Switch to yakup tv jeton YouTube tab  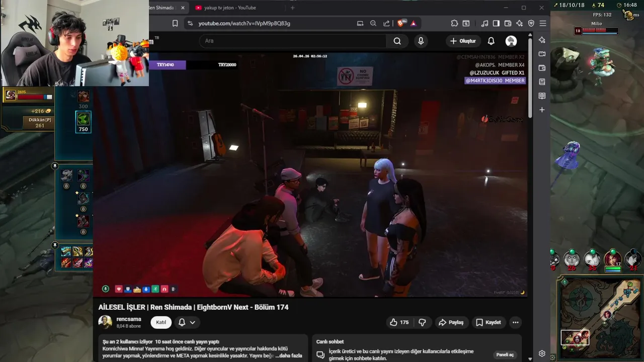230,8
